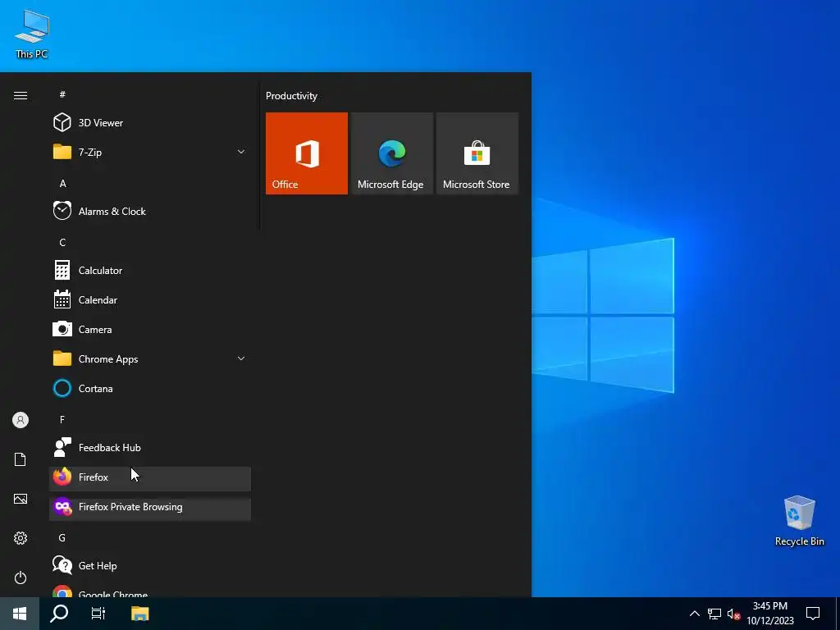Click the Productivity group title

coord(291,96)
